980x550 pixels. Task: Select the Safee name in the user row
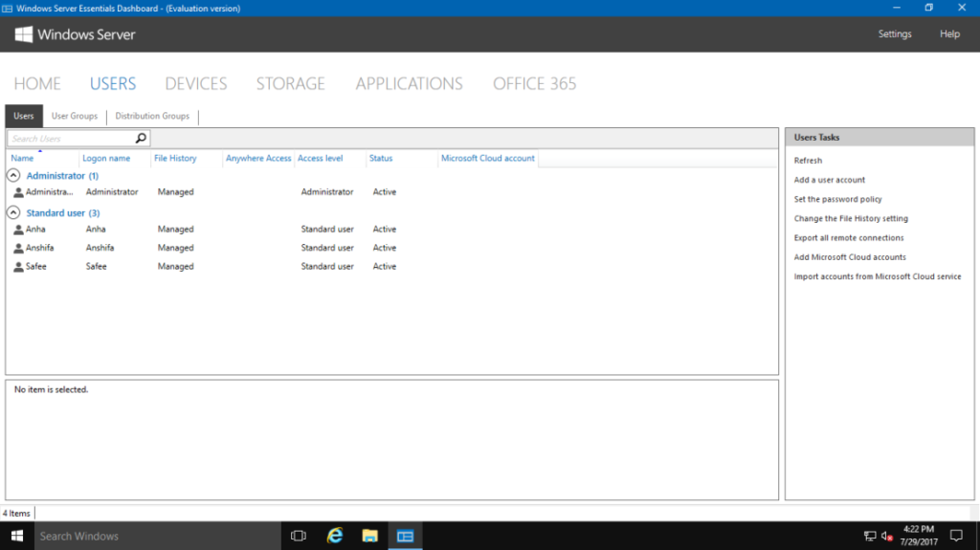pyautogui.click(x=36, y=268)
